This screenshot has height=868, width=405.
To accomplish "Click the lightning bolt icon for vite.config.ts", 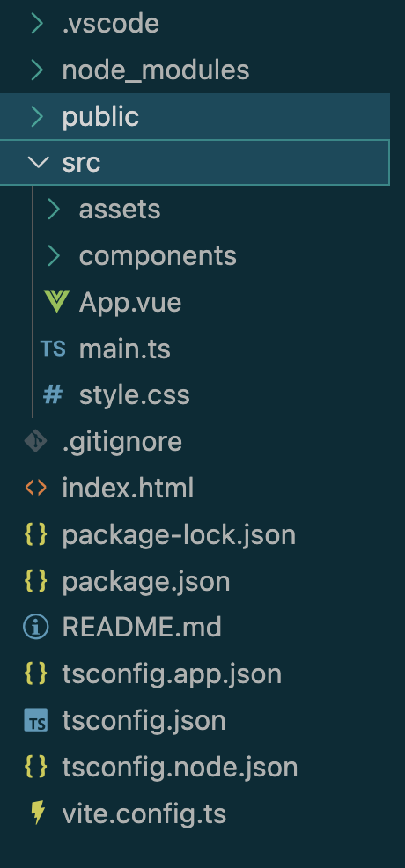I will click(x=37, y=813).
